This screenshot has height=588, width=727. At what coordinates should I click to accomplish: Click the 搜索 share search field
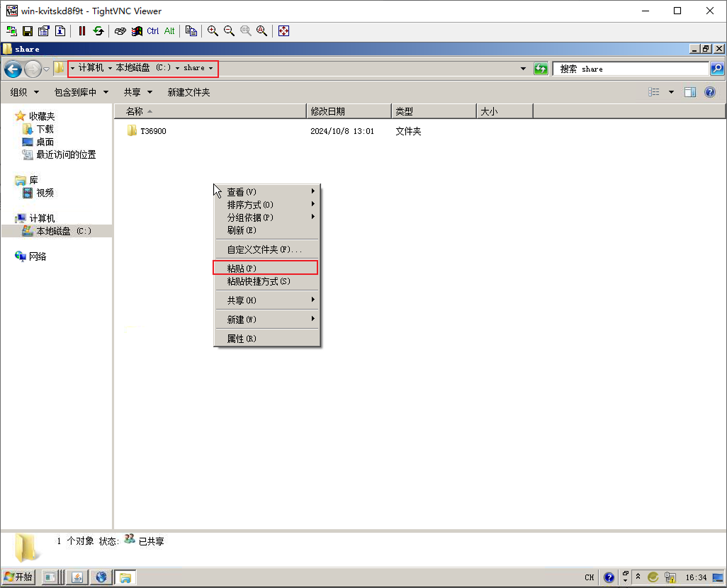[x=629, y=69]
